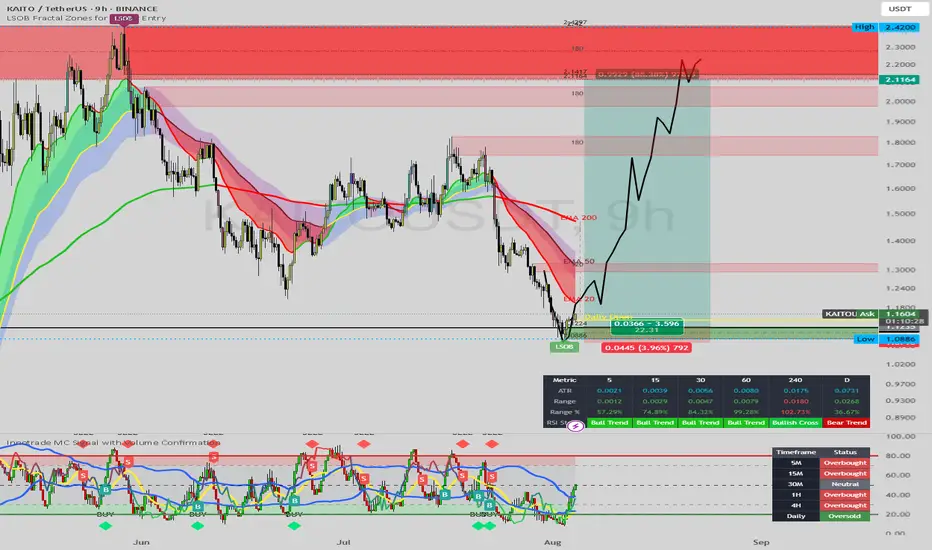932x550 pixels.
Task: Click the Bullish Cross cell under 240
Action: point(795,423)
